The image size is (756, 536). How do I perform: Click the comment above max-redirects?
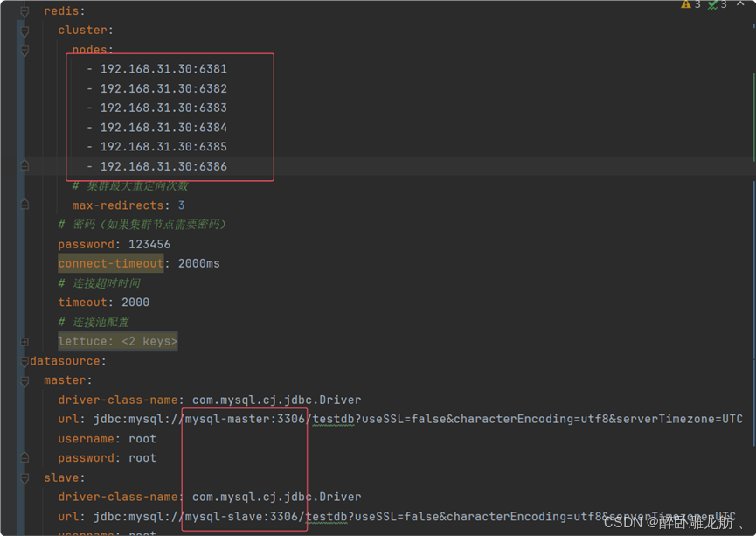(130, 186)
